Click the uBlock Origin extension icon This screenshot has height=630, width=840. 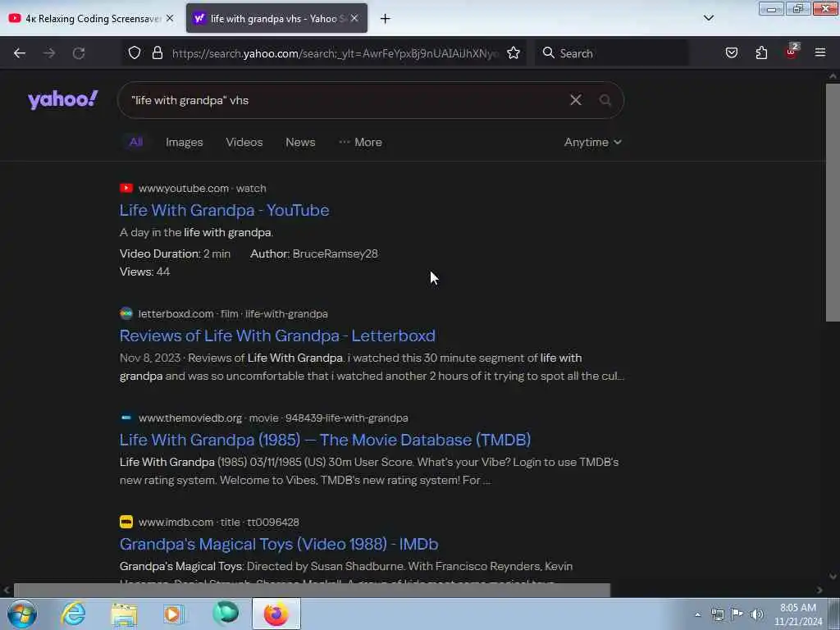[792, 52]
